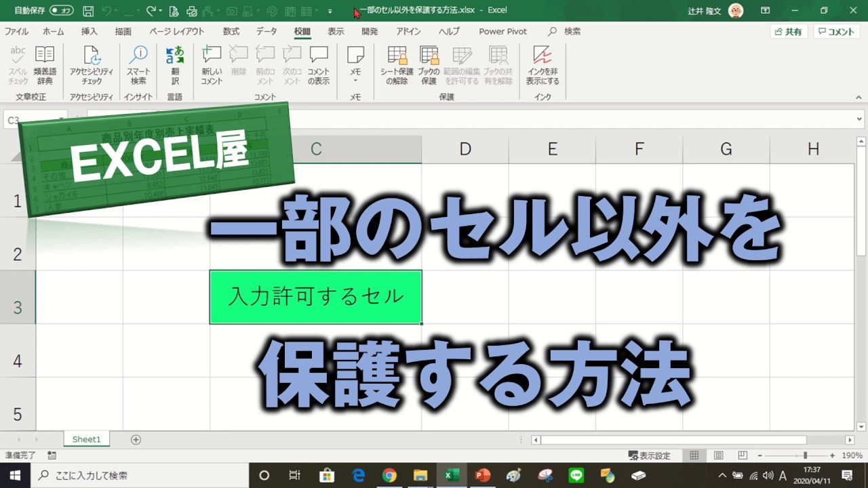This screenshot has height=488, width=868.
Task: Switch to the Formulas (数式) tab
Action: [231, 31]
